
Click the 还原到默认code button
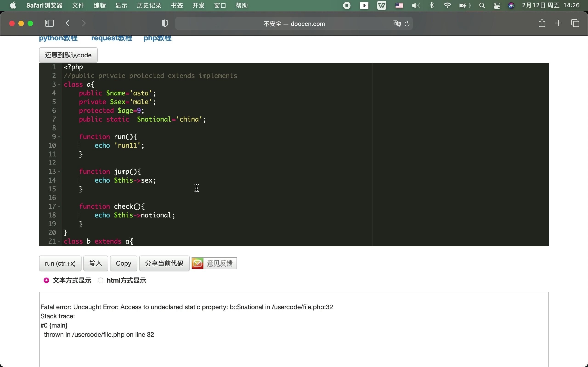coord(68,55)
